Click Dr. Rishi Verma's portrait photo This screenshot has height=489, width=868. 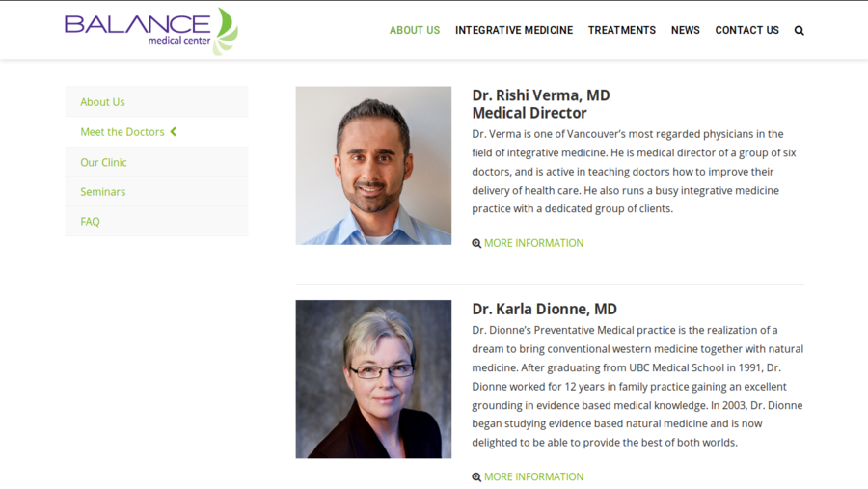point(373,165)
